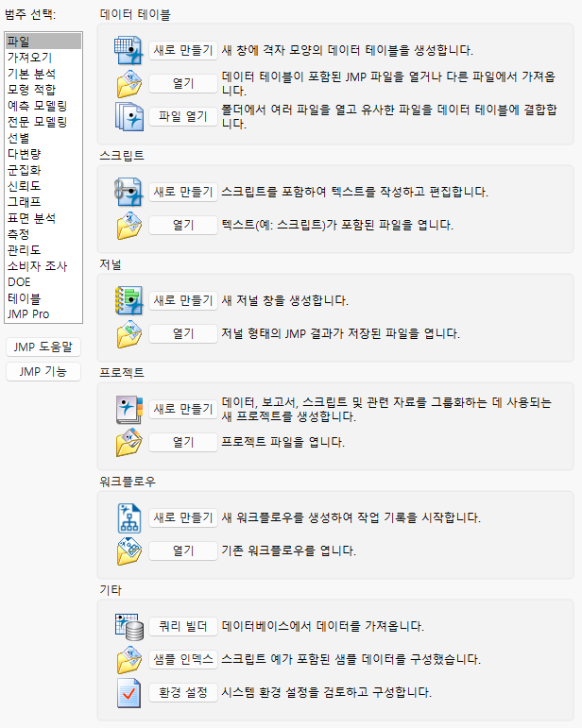This screenshot has height=728, width=582.
Task: Select 관리도 category in list
Action: [43, 250]
